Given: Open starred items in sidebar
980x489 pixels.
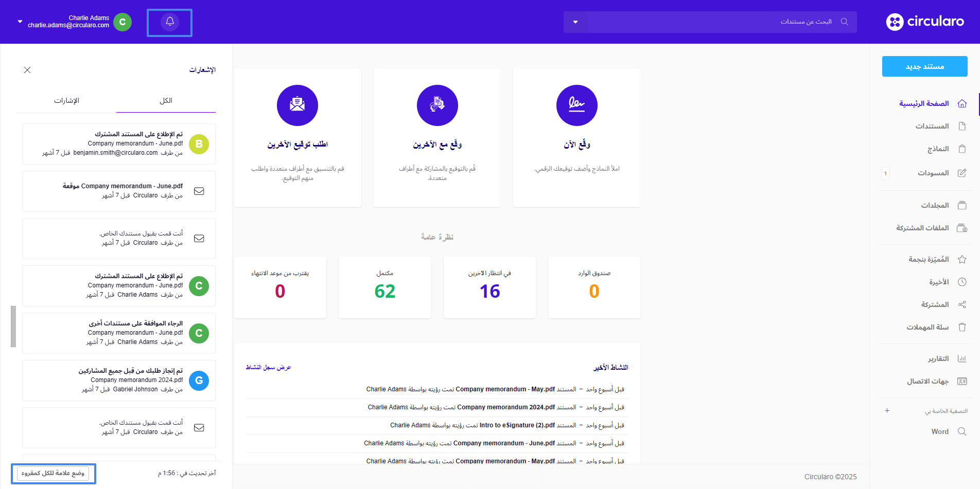Looking at the screenshot, I should coord(961,259).
